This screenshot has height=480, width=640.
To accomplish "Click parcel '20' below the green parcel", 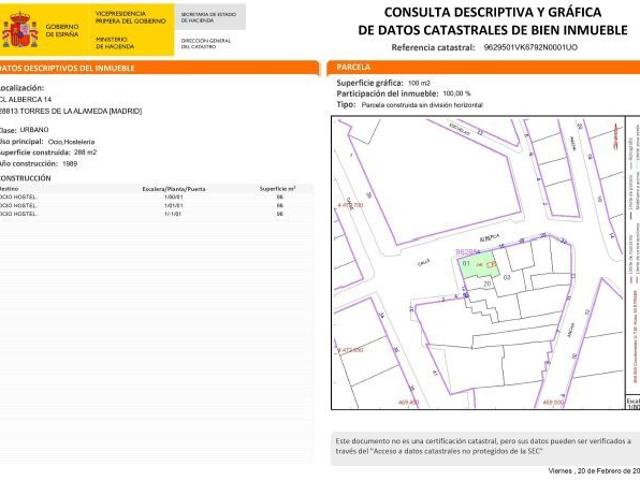I will click(487, 284).
